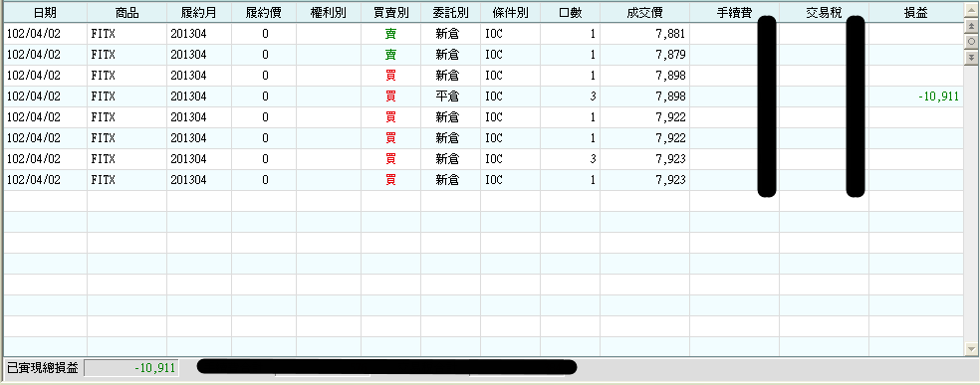Click the double-down-arrow page-down scrollbar button

(971, 57)
